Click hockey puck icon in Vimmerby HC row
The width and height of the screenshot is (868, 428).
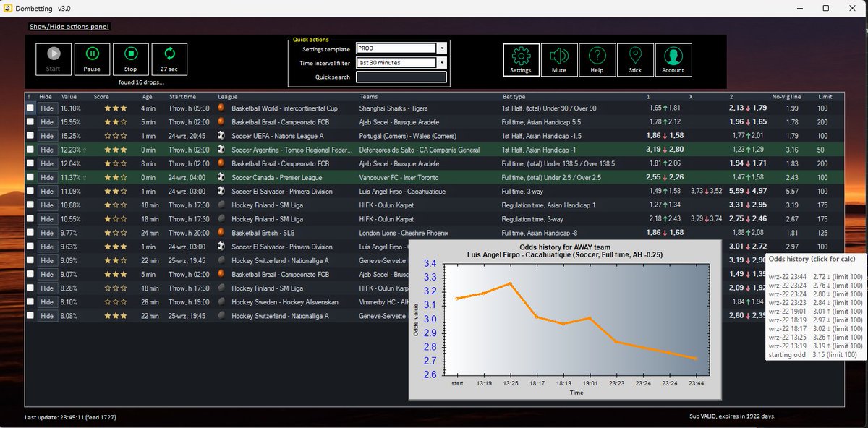(x=221, y=301)
